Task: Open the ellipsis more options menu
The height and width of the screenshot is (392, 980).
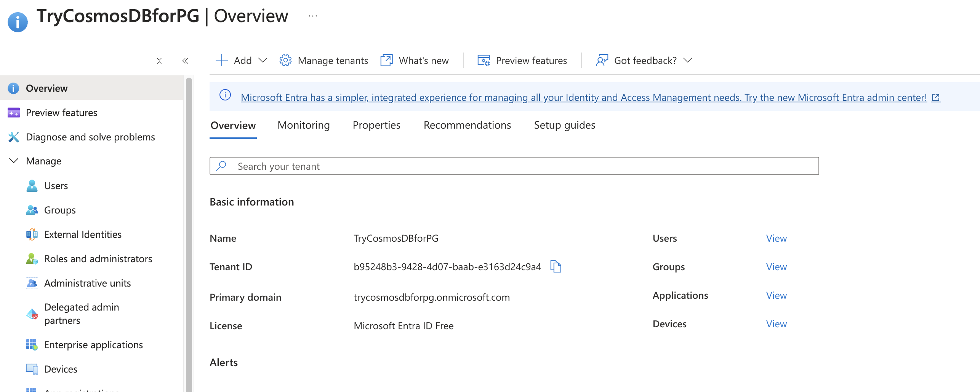Action: [x=313, y=16]
